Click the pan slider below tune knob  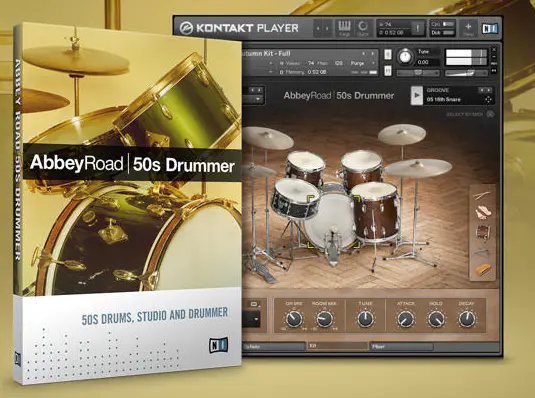pos(418,73)
